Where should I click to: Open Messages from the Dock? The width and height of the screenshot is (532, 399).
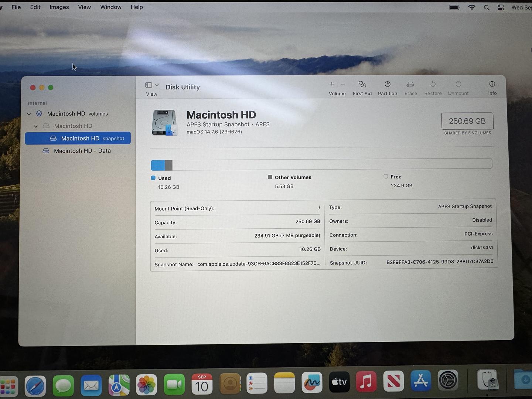[63, 386]
